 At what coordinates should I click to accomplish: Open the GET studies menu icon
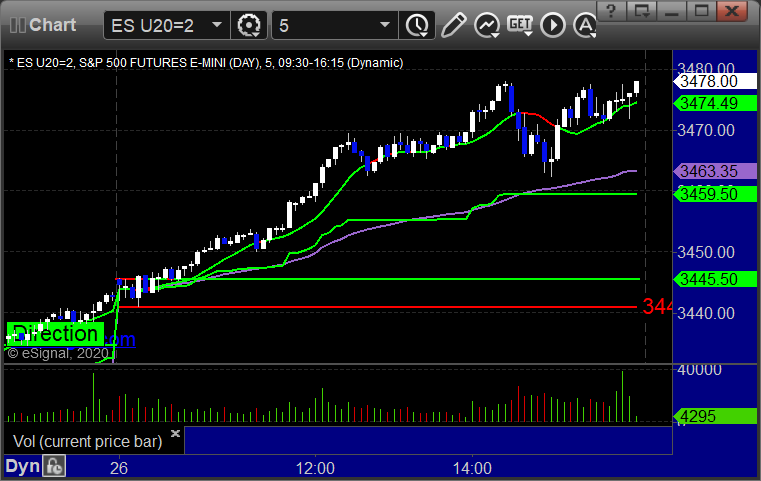(520, 25)
